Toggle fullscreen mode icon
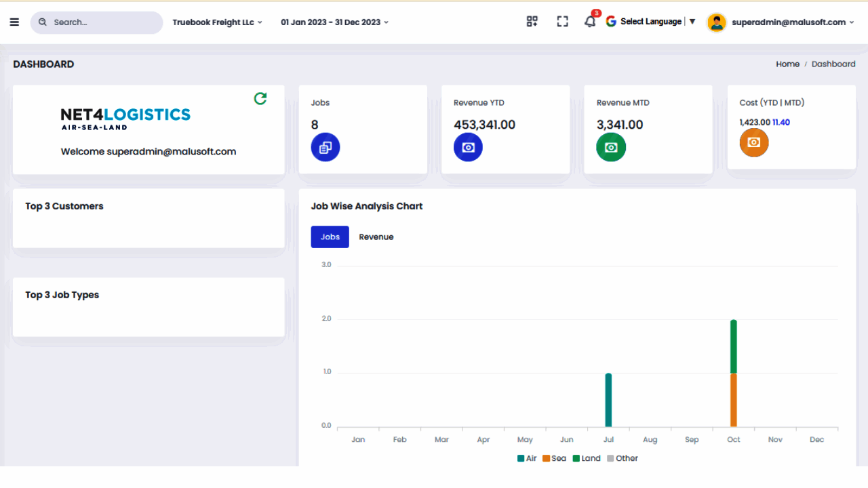This screenshot has height=488, width=868. (x=562, y=22)
